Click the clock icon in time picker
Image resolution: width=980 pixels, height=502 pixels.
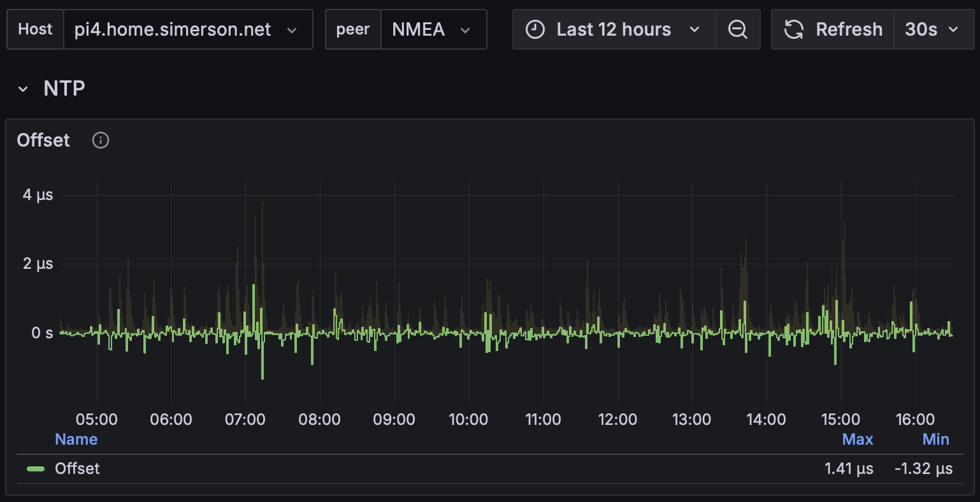tap(535, 29)
